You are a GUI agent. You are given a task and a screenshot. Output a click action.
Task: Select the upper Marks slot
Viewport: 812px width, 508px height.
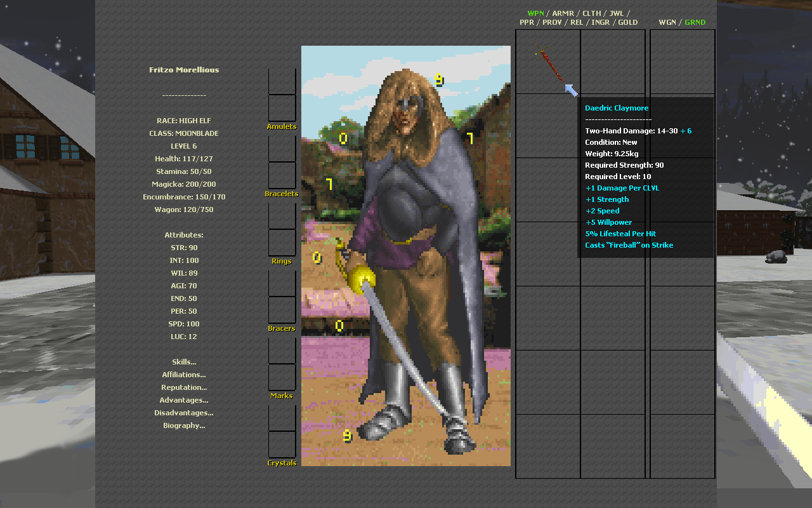click(282, 351)
